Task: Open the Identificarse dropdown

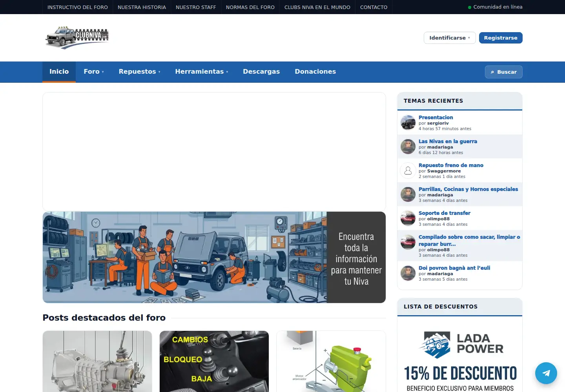Action: click(450, 38)
